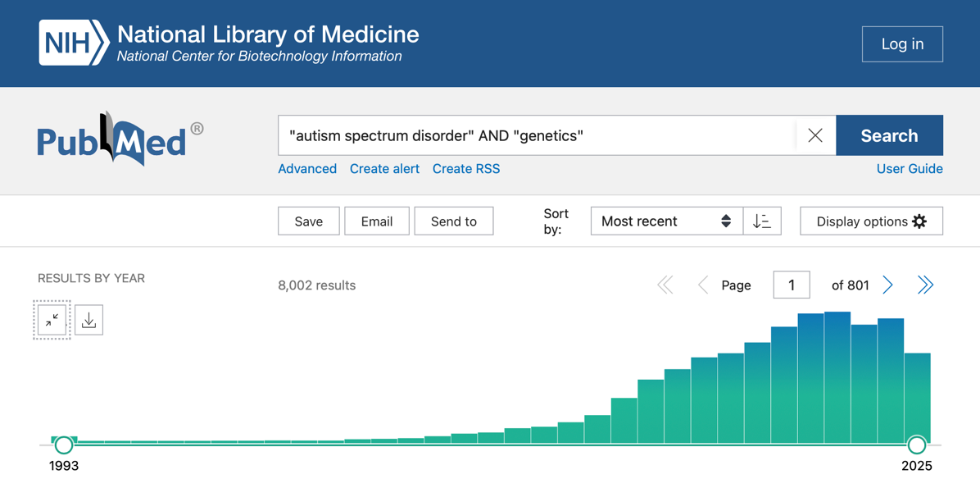Download the results by year data
The height and width of the screenshot is (488, 980).
coord(88,320)
